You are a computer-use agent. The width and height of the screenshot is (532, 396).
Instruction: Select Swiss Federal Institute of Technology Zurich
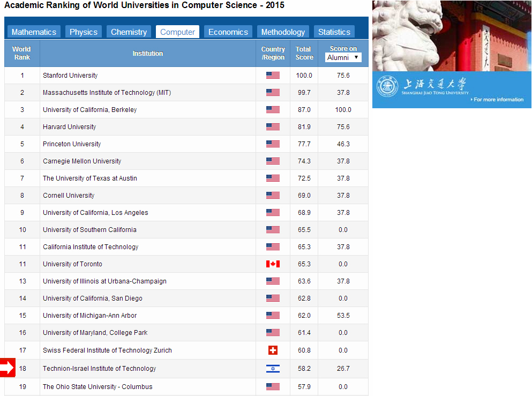point(107,350)
